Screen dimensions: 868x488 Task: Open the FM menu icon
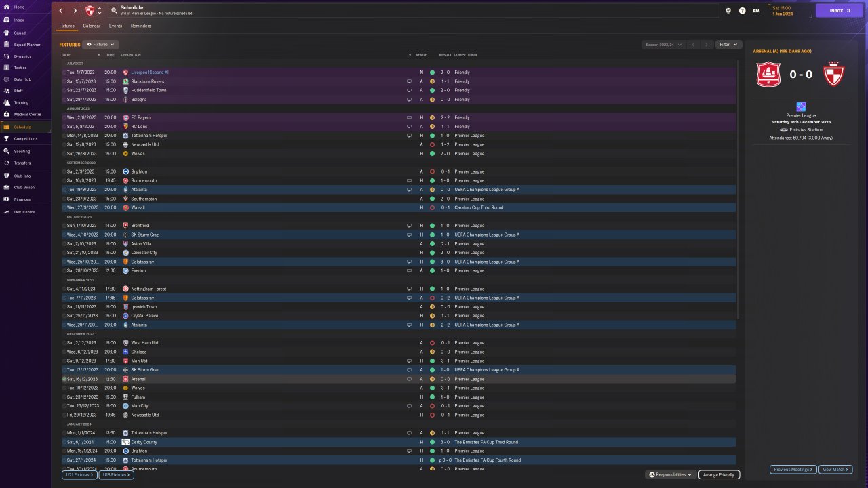pyautogui.click(x=756, y=11)
